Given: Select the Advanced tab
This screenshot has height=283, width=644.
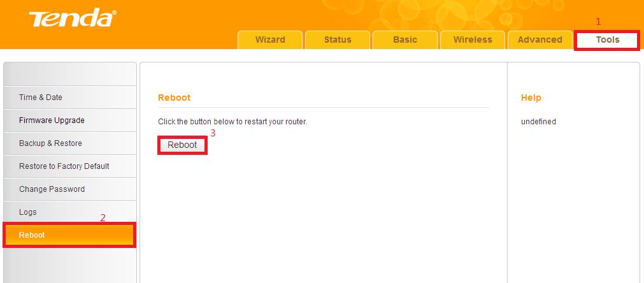Looking at the screenshot, I should tap(540, 40).
